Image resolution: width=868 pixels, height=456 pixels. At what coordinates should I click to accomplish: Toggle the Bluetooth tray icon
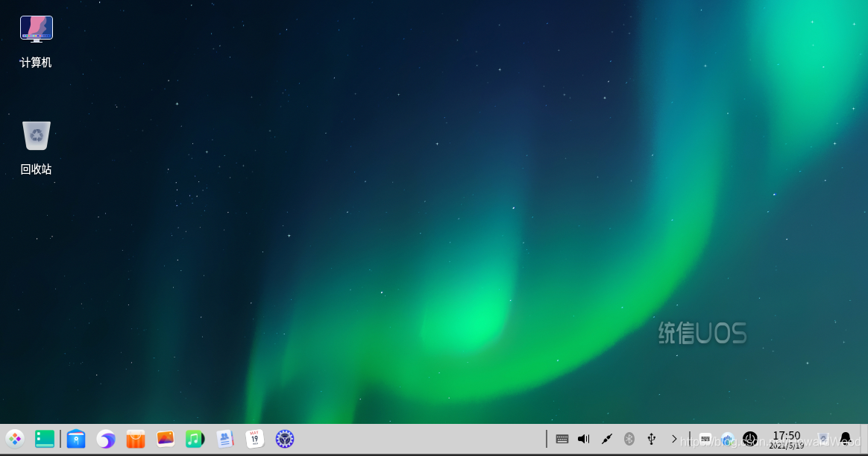coord(629,439)
